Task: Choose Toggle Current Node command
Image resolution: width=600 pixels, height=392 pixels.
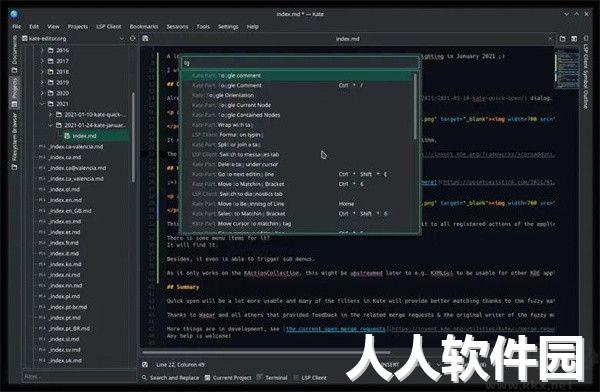Action: [297, 105]
